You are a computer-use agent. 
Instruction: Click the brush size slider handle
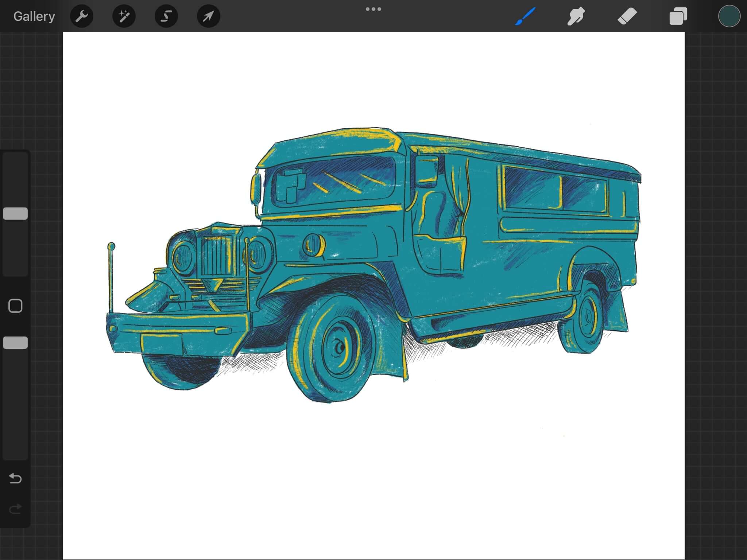click(15, 214)
